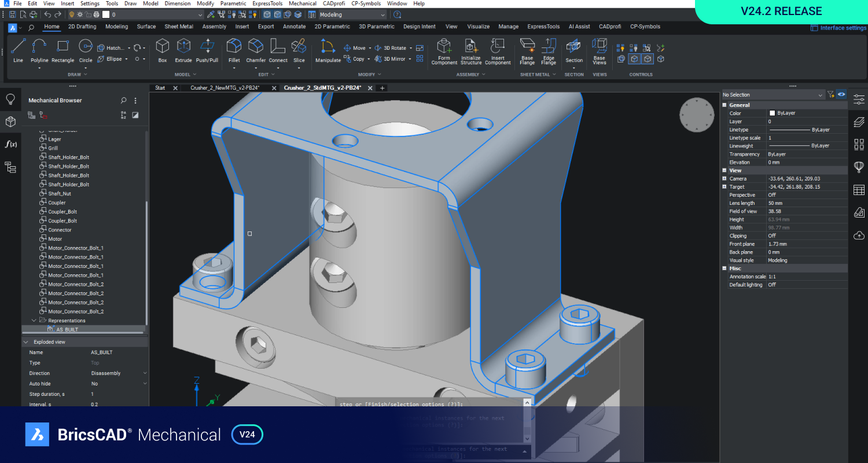
Task: Click the ByLayer color swatch
Action: [772, 113]
